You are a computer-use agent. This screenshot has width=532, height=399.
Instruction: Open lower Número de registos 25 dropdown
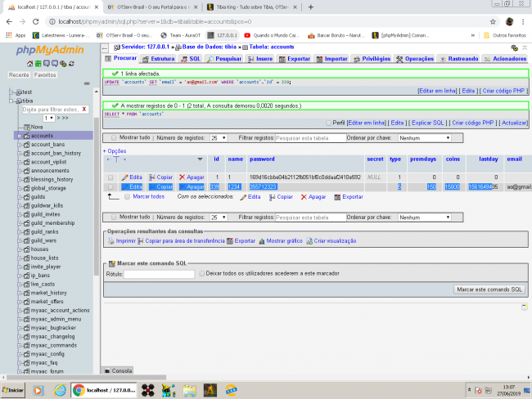pos(219,217)
